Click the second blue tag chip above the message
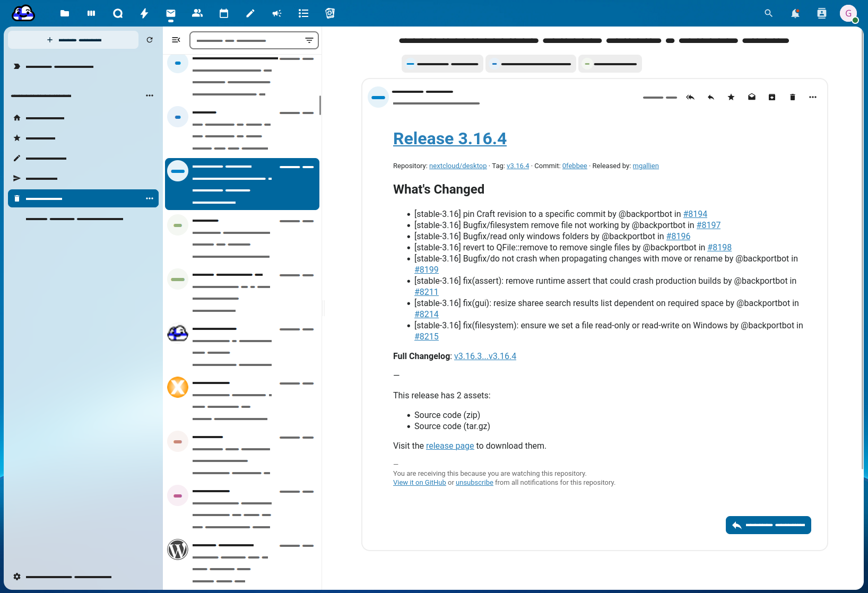Screen dimensions: 868x593 531,64
